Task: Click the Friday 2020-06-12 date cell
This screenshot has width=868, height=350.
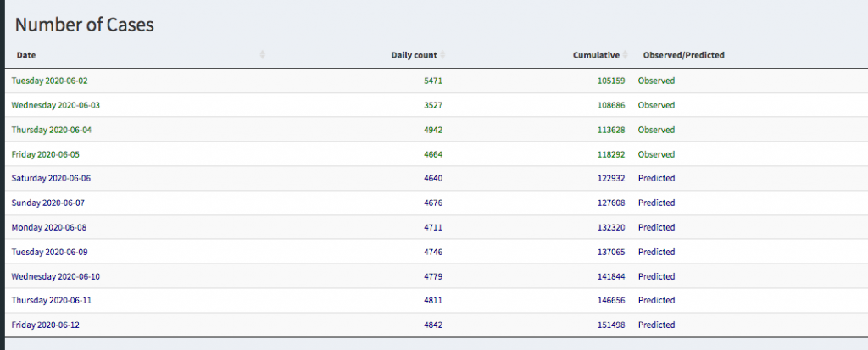Action: pos(45,325)
